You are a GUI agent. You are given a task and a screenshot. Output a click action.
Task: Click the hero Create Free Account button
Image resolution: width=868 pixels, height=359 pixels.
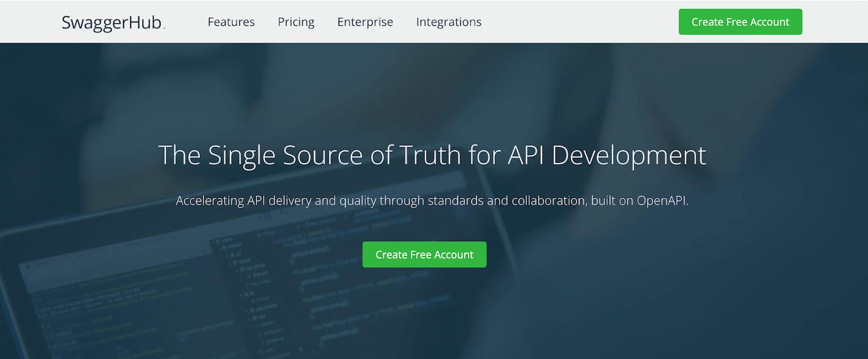(424, 254)
